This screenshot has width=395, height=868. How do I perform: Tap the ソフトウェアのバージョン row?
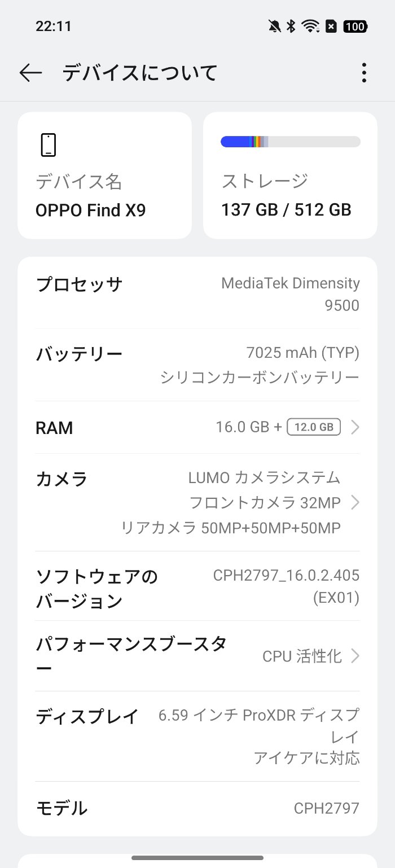(x=197, y=586)
